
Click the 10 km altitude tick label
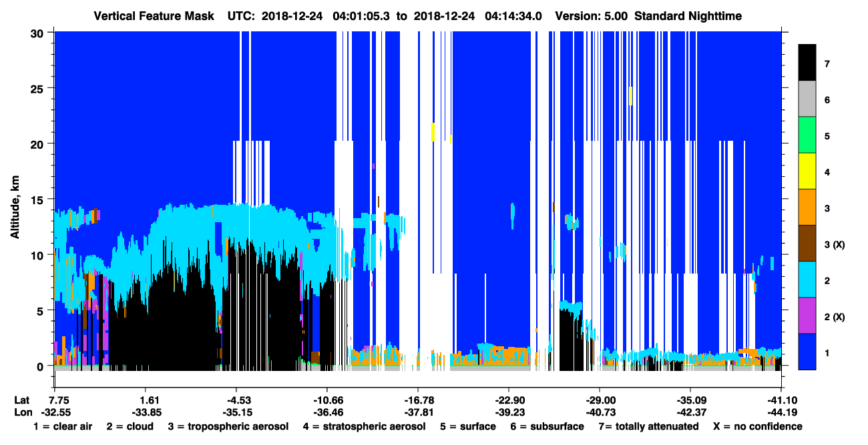[x=39, y=255]
